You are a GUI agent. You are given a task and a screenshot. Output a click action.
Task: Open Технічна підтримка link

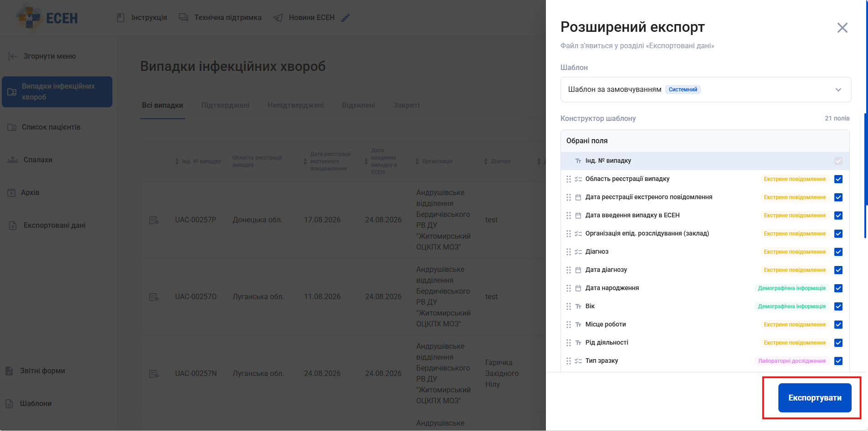tap(228, 18)
